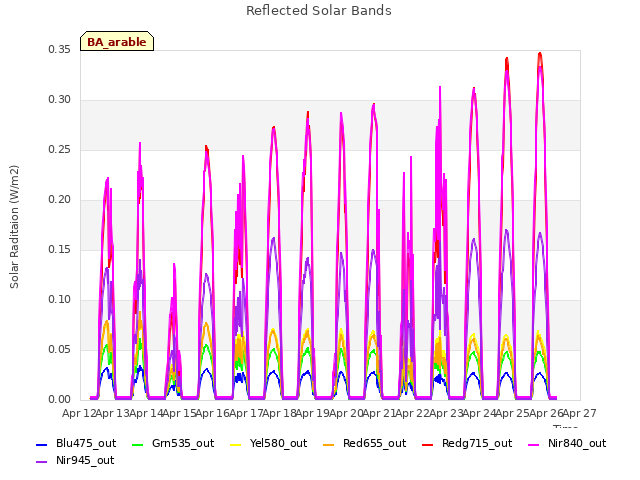
Task: Toggle the Red655_out legend entry
Action: pyautogui.click(x=364, y=444)
